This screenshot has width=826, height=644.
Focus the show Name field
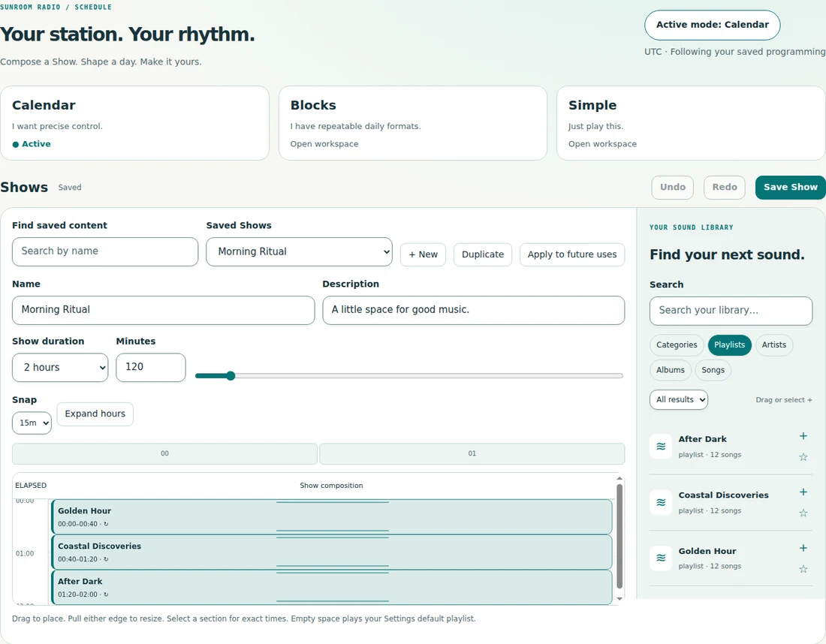pyautogui.click(x=163, y=310)
